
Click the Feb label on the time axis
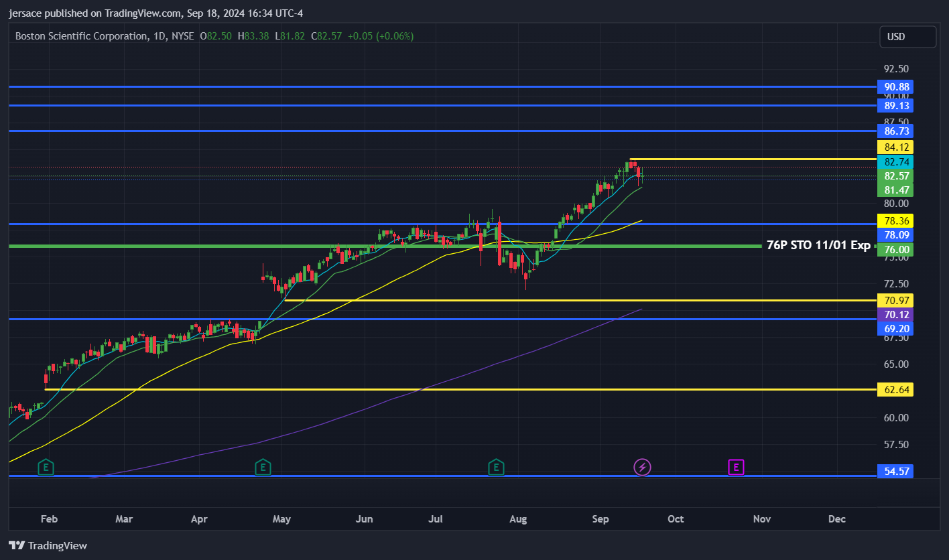(x=49, y=519)
